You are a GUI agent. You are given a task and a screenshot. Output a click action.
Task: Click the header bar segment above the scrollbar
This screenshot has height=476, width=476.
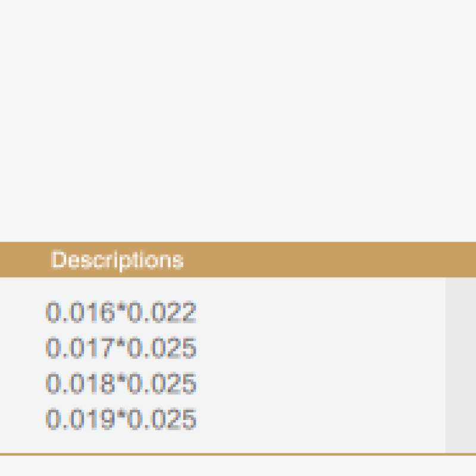pyautogui.click(x=461, y=259)
